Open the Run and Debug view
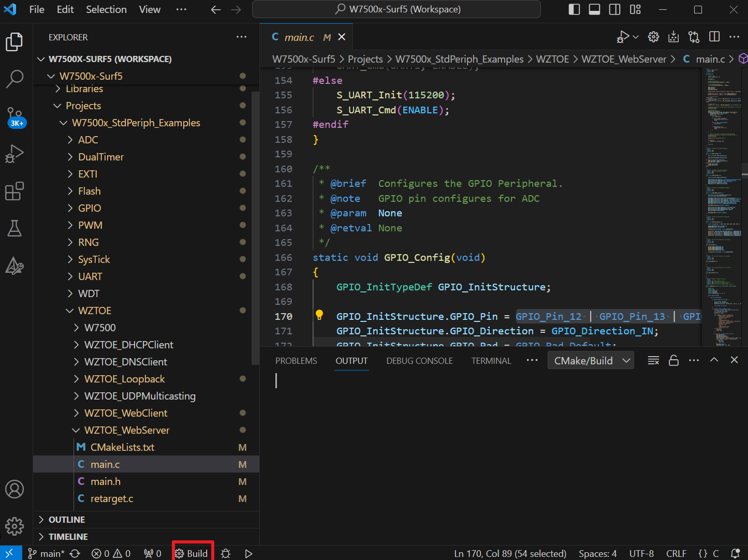The height and width of the screenshot is (560, 748). (14, 154)
